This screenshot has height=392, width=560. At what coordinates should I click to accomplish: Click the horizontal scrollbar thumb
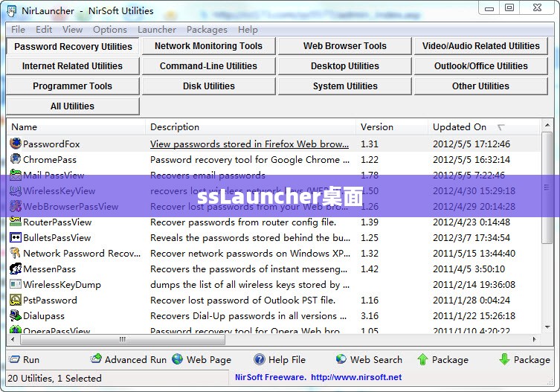pyautogui.click(x=123, y=339)
